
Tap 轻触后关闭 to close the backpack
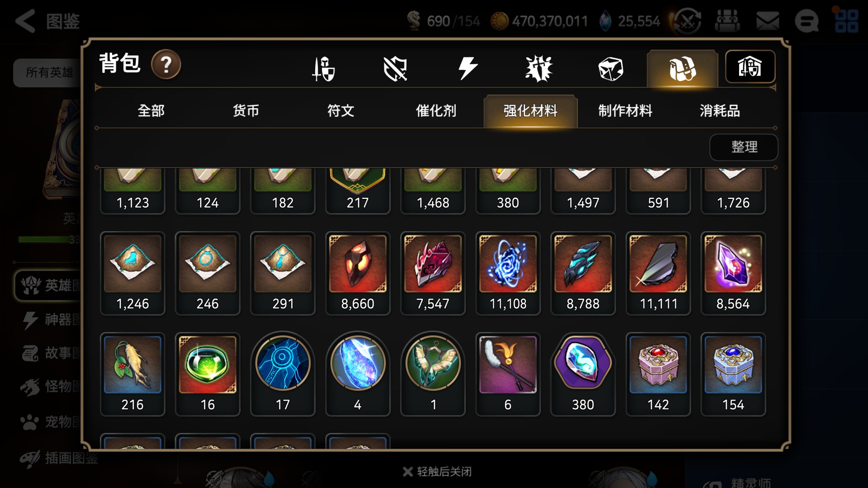click(x=437, y=472)
